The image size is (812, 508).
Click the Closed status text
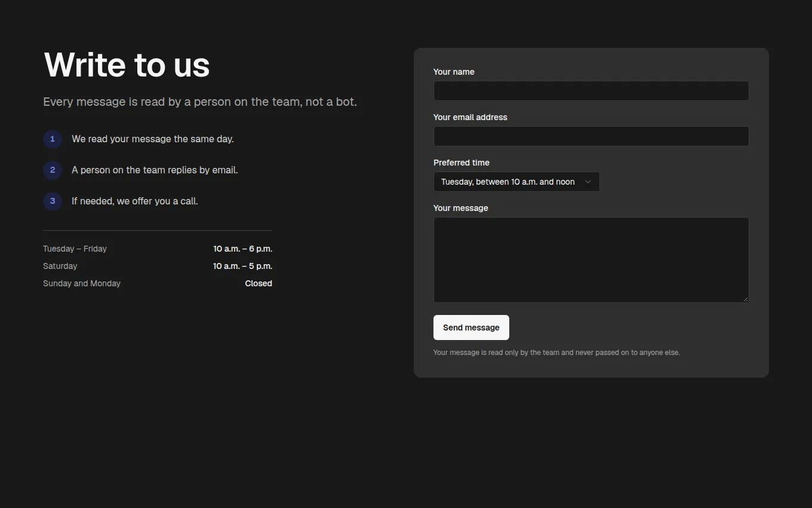(259, 283)
